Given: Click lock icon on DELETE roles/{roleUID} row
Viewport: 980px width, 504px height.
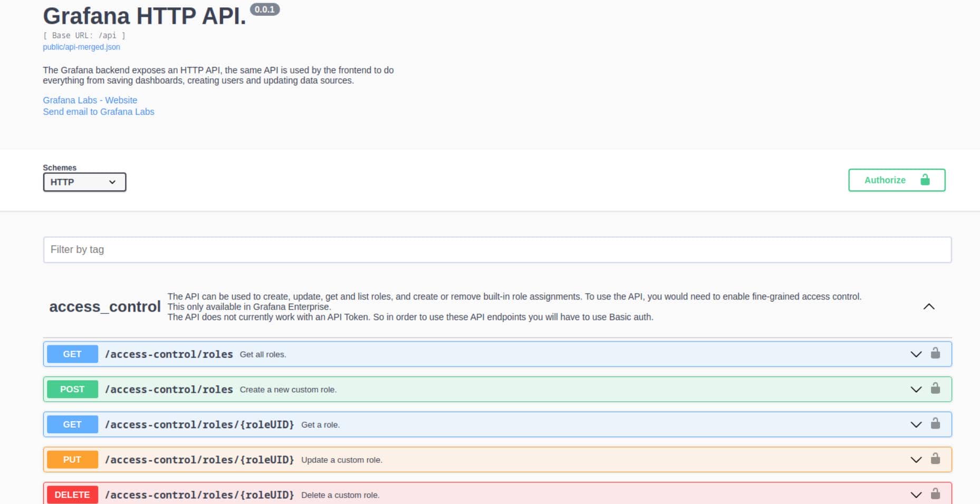Looking at the screenshot, I should tap(935, 494).
